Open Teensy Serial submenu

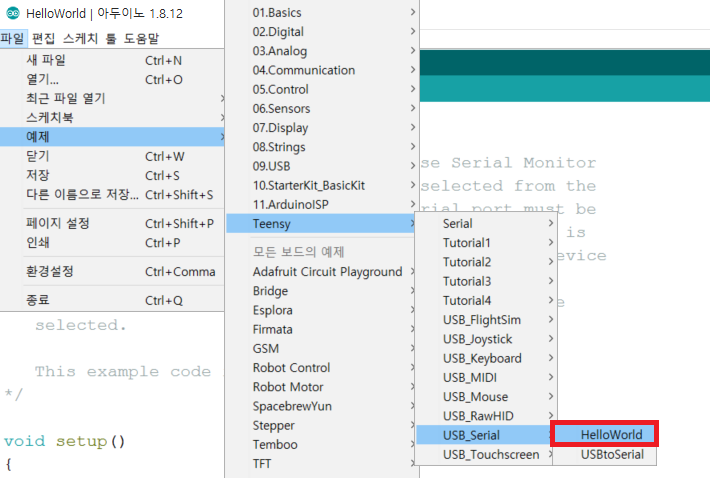[486, 224]
